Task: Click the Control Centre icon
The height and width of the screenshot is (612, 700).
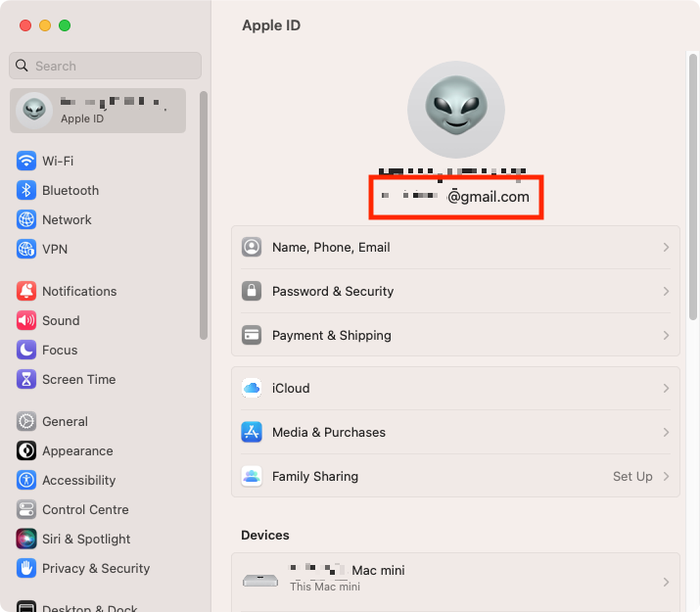Action: [x=26, y=510]
